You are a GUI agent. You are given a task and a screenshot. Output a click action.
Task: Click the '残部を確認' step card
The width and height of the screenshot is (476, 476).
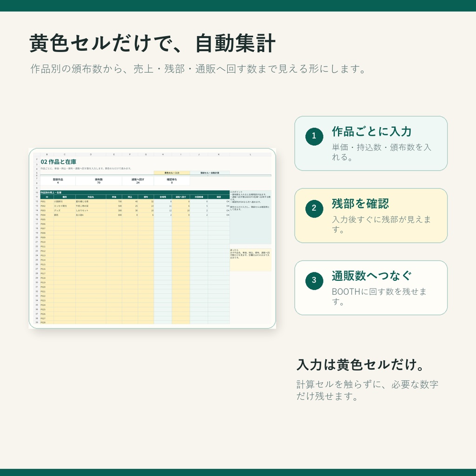(371, 216)
